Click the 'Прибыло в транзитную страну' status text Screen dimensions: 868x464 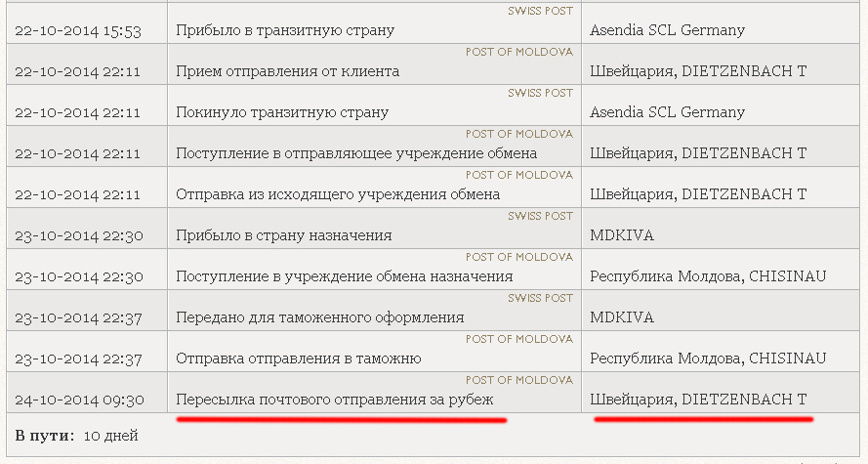[x=285, y=30]
